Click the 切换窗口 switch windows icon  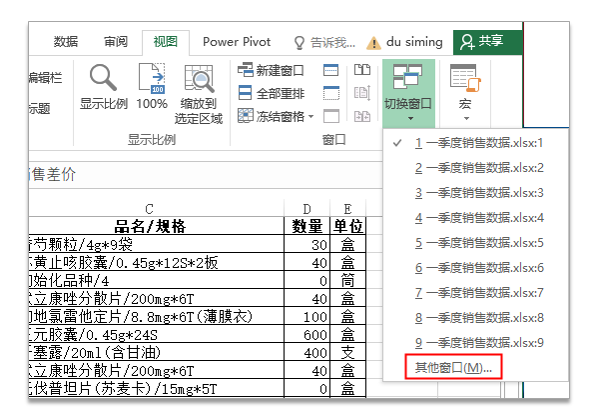click(x=407, y=77)
